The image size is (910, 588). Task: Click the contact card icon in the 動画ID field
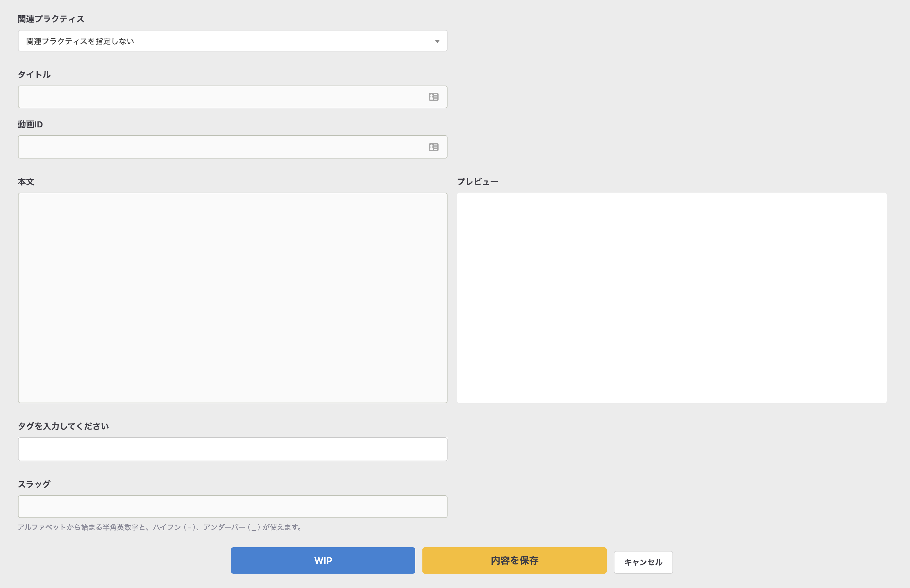click(x=433, y=147)
